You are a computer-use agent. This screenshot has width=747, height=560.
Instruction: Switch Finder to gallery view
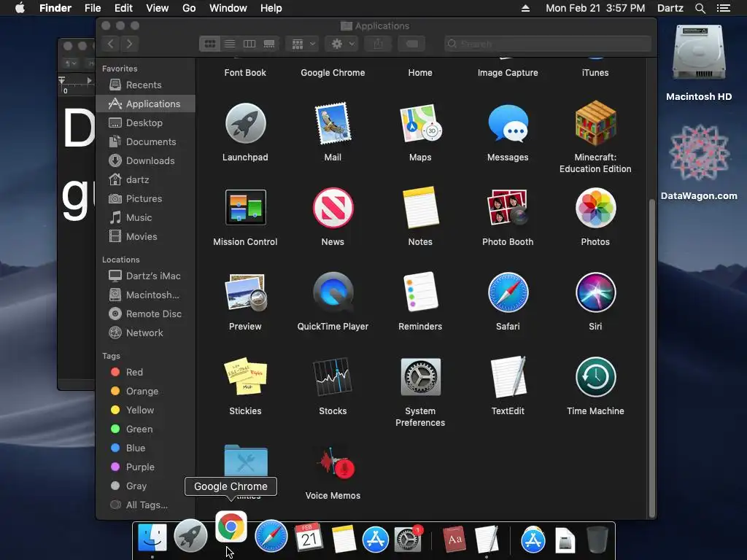(269, 44)
